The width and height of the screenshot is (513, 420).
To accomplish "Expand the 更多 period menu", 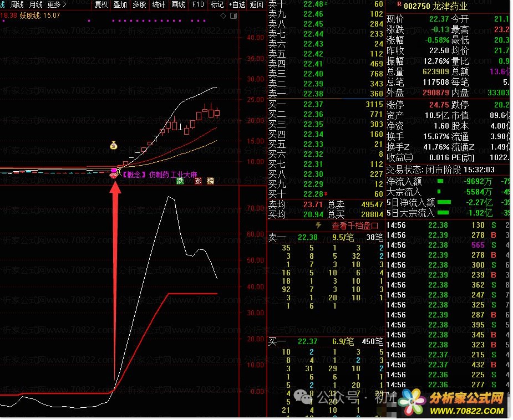I will [57, 4].
